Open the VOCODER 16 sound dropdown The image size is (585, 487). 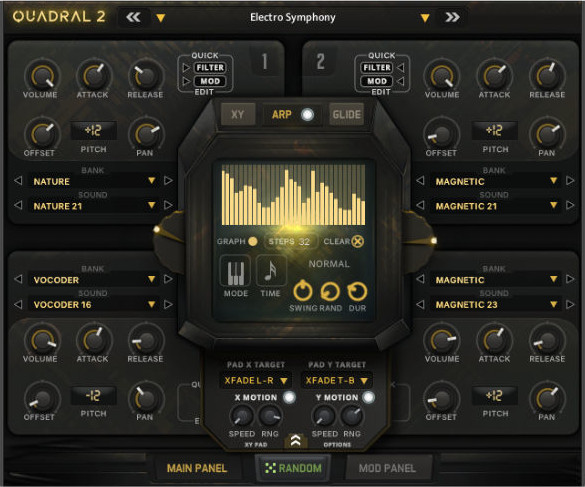pyautogui.click(x=93, y=304)
